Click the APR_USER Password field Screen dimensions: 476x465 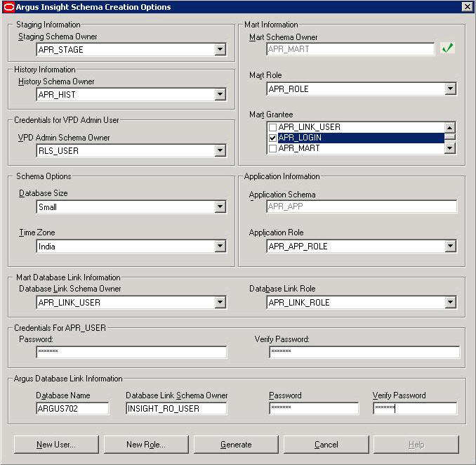tap(131, 352)
